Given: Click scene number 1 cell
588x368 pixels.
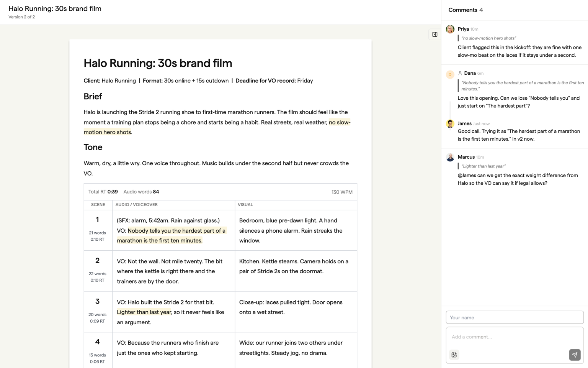Looking at the screenshot, I should [98, 230].
